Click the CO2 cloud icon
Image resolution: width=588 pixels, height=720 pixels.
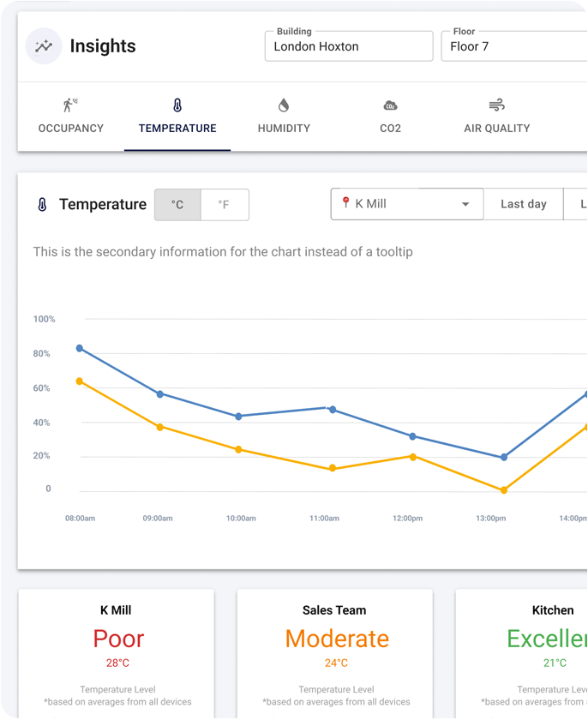390,105
